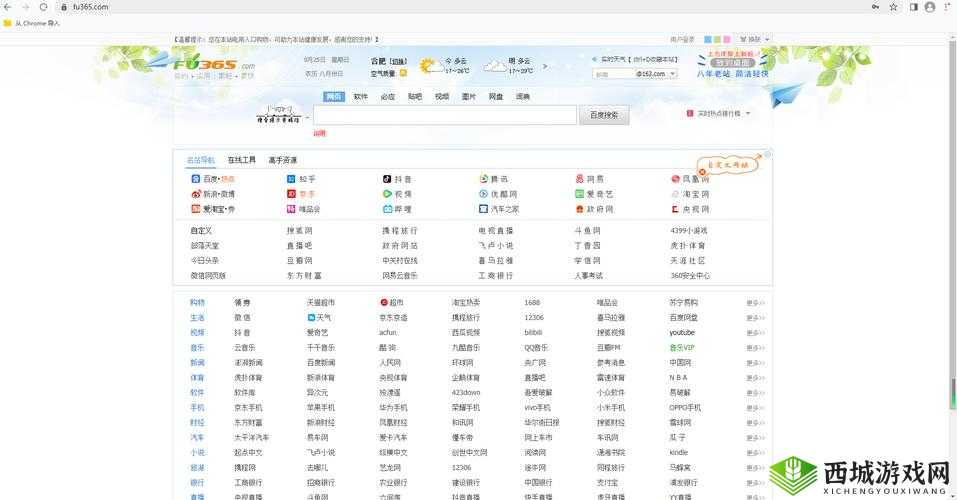Open Chrome profile avatar icon

point(930,7)
